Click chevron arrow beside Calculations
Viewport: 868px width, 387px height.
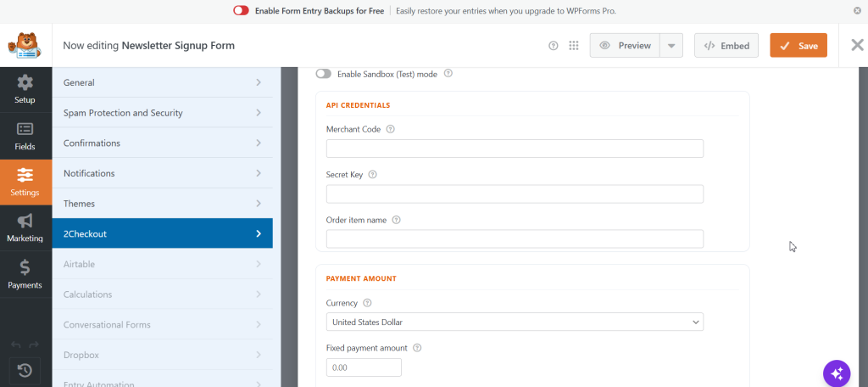(259, 294)
